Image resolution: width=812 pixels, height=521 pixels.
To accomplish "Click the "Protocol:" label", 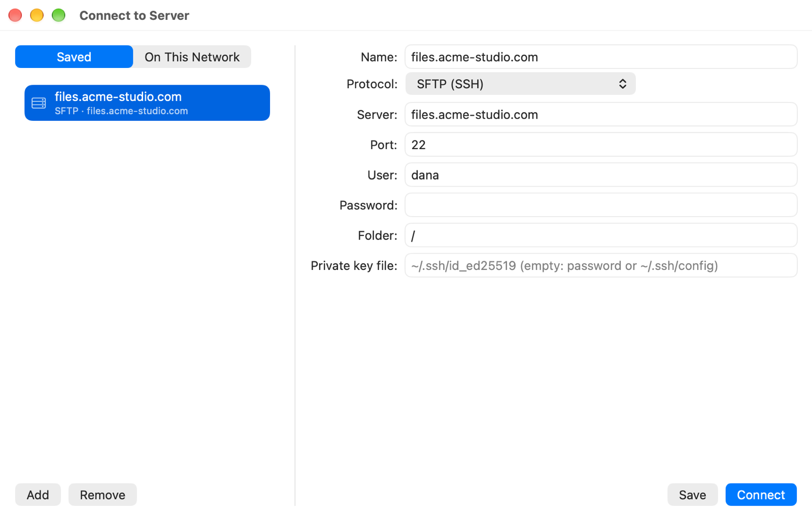I will tap(372, 84).
